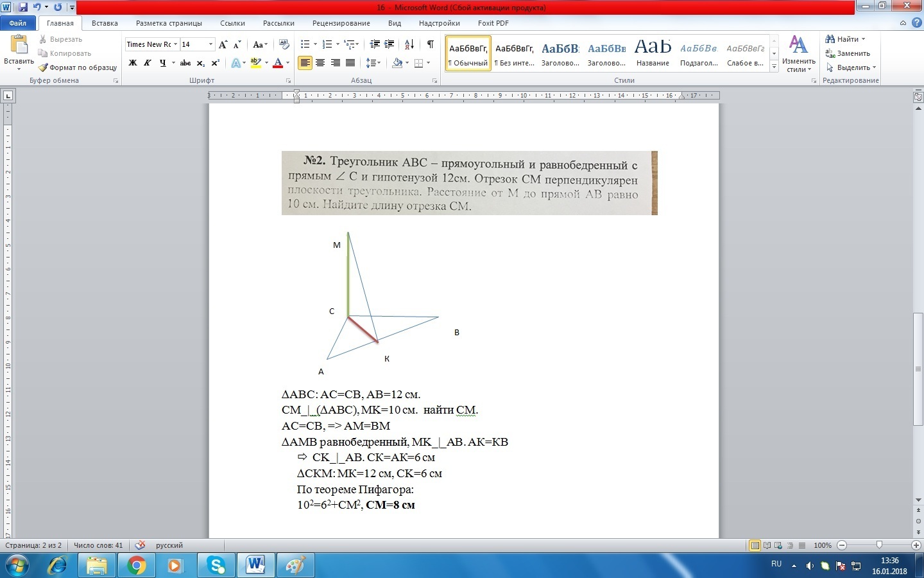Click the Save icon in quick access toolbar
This screenshot has height=578, width=924.
point(23,7)
